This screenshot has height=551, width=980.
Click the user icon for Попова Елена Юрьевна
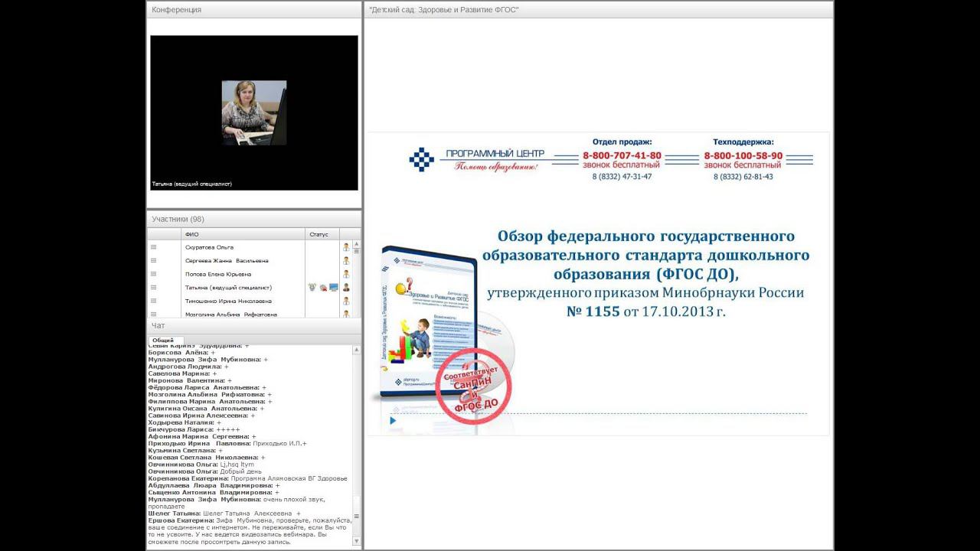pos(346,274)
